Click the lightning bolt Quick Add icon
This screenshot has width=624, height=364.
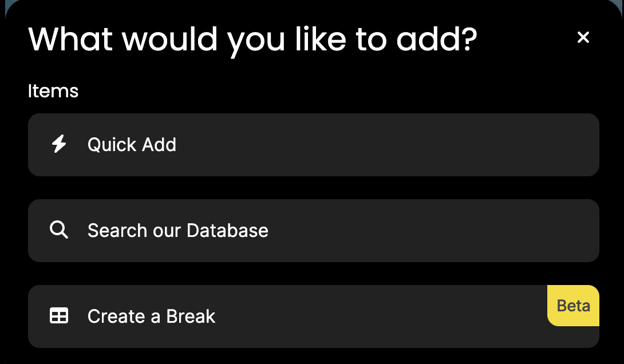pyautogui.click(x=59, y=144)
